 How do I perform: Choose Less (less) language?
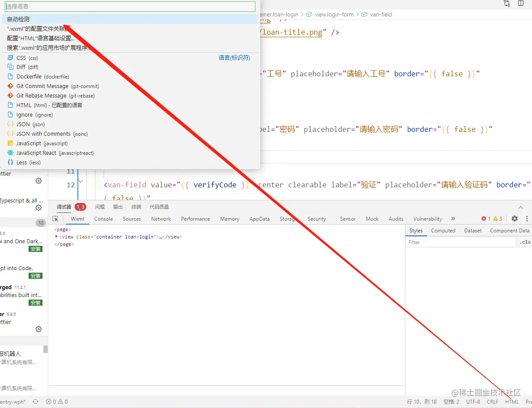coord(130,163)
